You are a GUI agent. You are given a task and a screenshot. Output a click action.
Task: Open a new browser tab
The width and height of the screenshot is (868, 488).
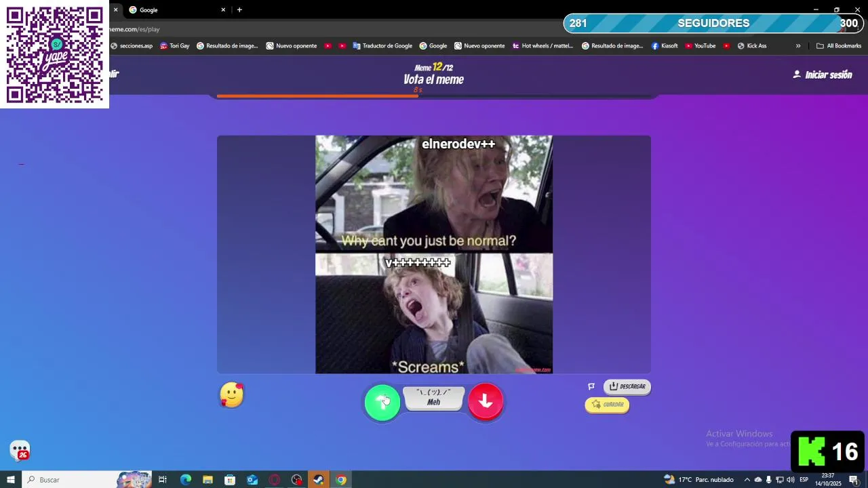239,9
